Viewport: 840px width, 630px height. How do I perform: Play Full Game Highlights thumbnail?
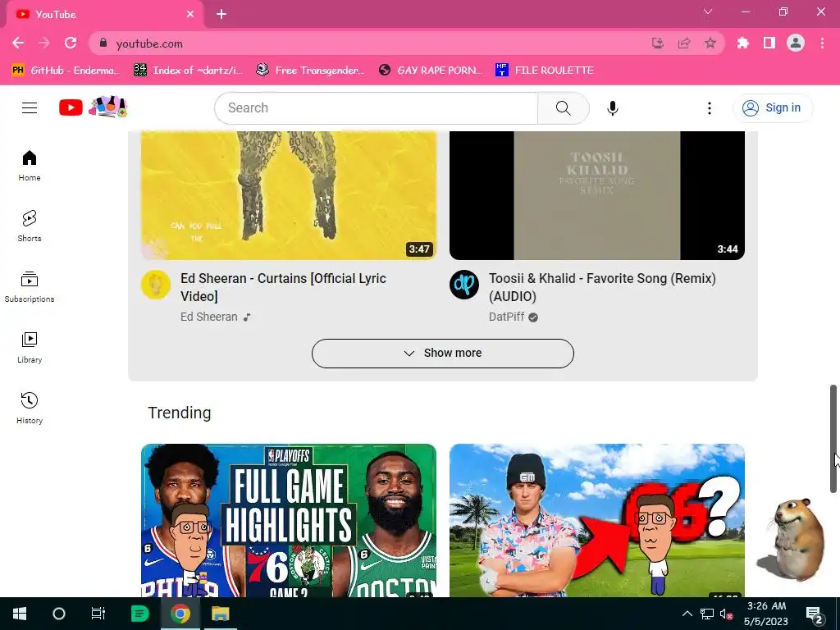[x=288, y=520]
